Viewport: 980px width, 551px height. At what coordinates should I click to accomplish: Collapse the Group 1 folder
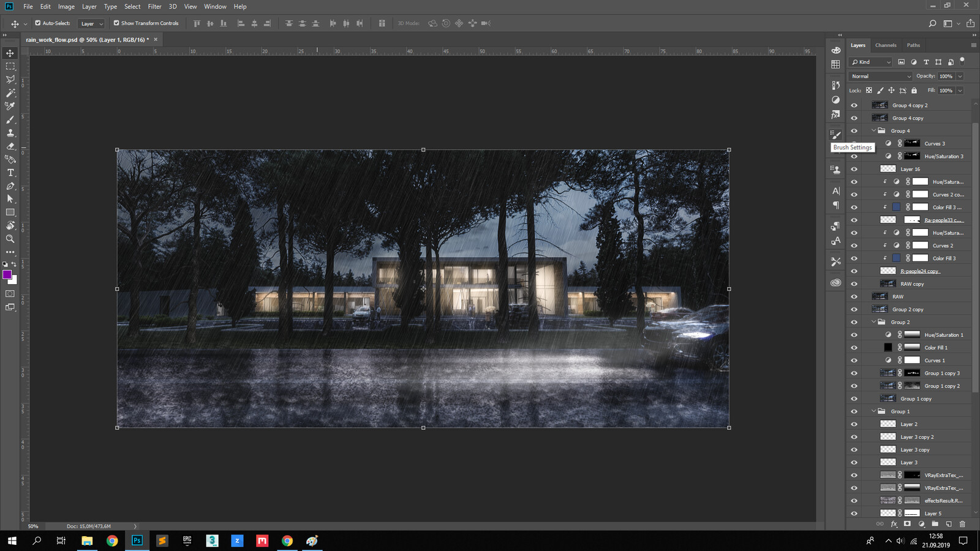pos(874,411)
